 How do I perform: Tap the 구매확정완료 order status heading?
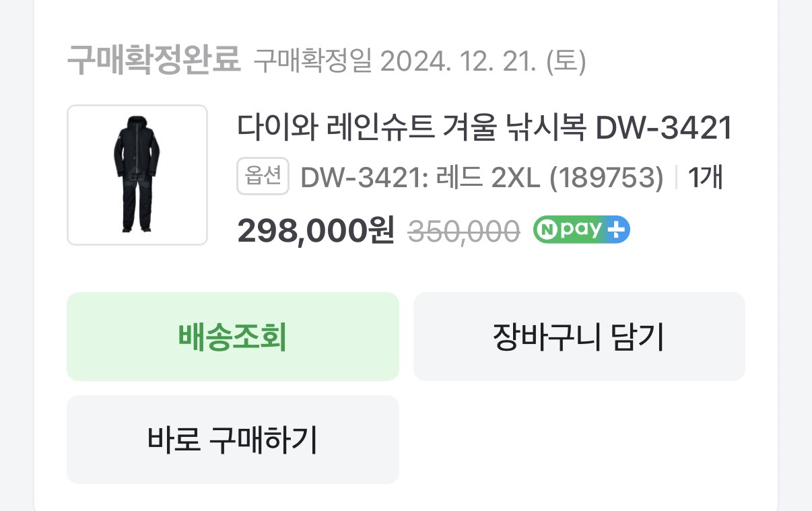pos(154,60)
